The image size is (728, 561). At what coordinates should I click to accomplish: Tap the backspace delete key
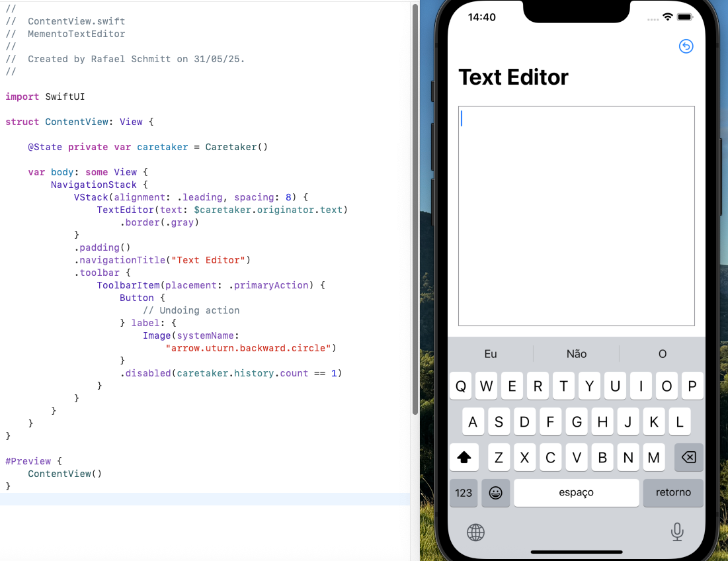pyautogui.click(x=688, y=457)
